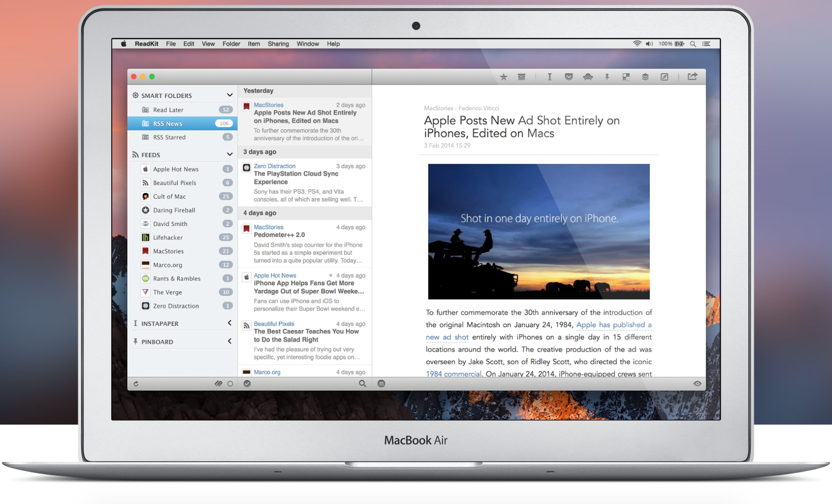Open the David Smith feed
Screen dimensions: 832x504
point(182,224)
